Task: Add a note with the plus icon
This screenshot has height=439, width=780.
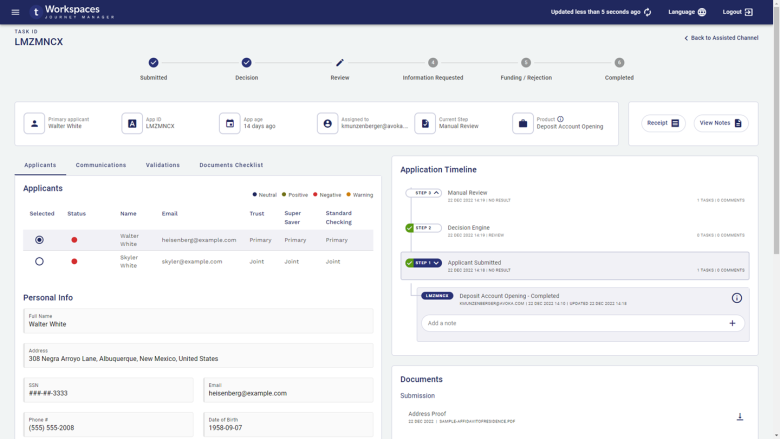Action: (732, 323)
